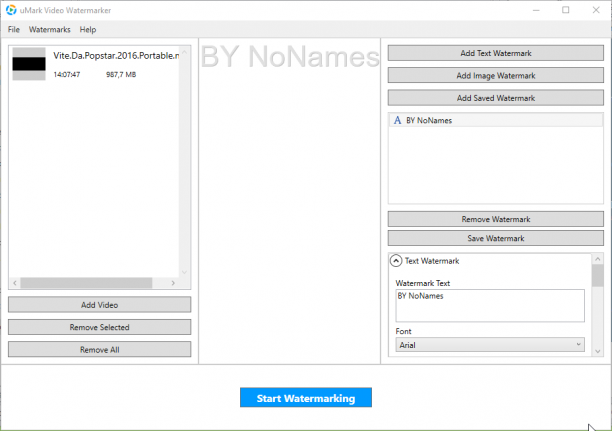Click the video duration 14:07:47
612x431 pixels.
pyautogui.click(x=67, y=75)
